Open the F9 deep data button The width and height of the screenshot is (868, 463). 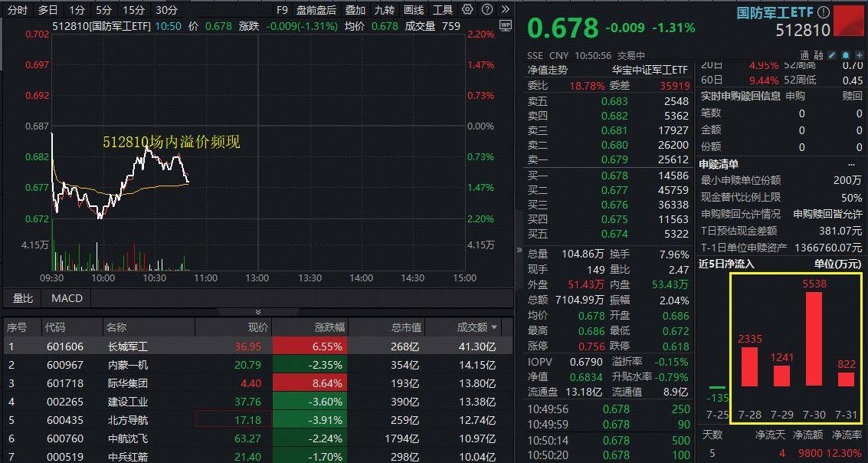tap(283, 9)
